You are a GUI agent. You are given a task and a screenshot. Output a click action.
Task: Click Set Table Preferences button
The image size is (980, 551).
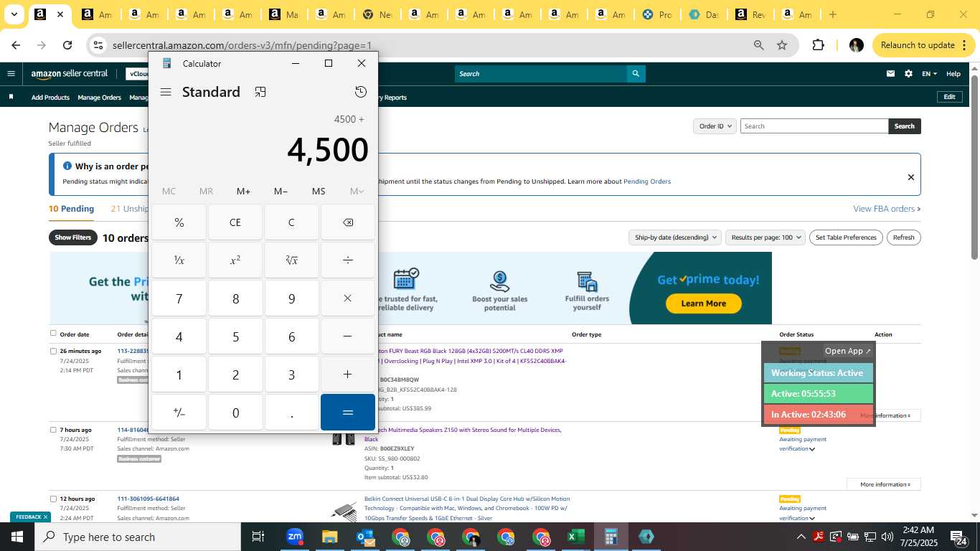[847, 237]
